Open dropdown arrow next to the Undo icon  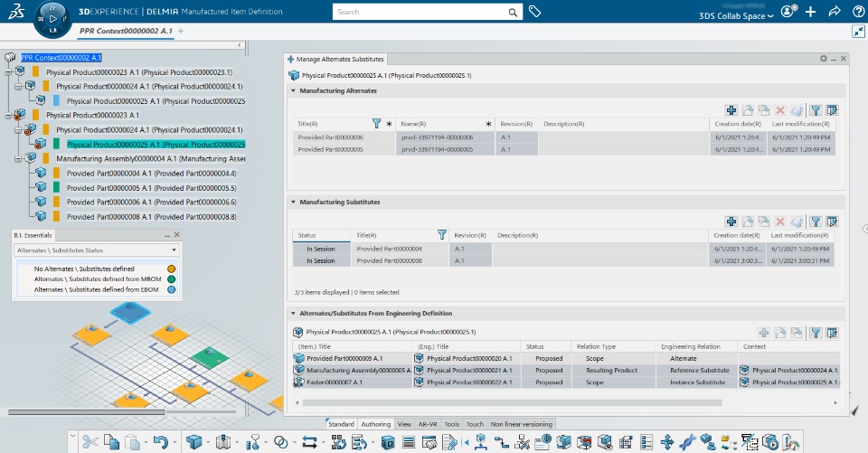click(x=175, y=442)
